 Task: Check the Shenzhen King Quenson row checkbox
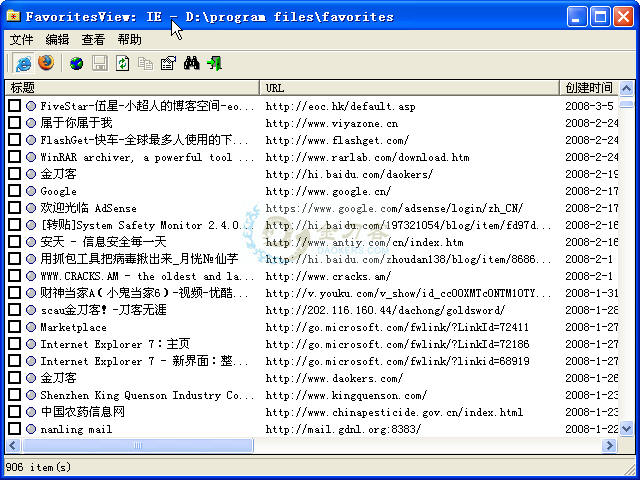(x=14, y=395)
